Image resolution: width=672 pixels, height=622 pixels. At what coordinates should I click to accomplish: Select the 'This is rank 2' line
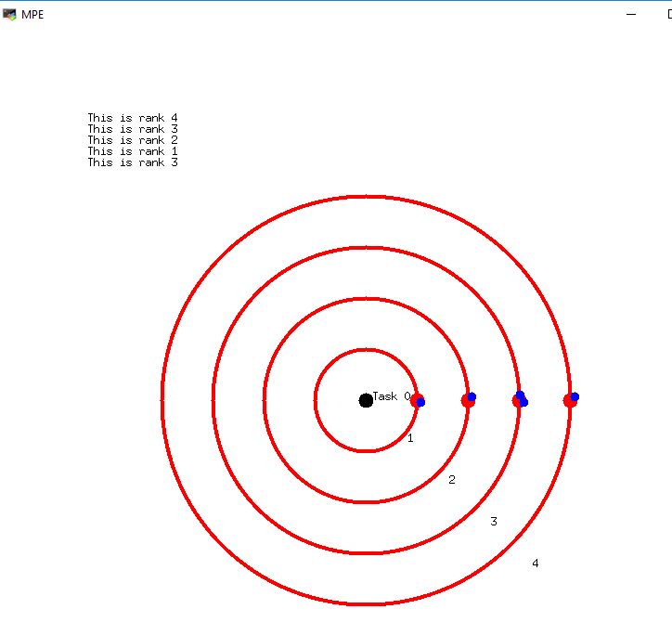pyautogui.click(x=133, y=140)
